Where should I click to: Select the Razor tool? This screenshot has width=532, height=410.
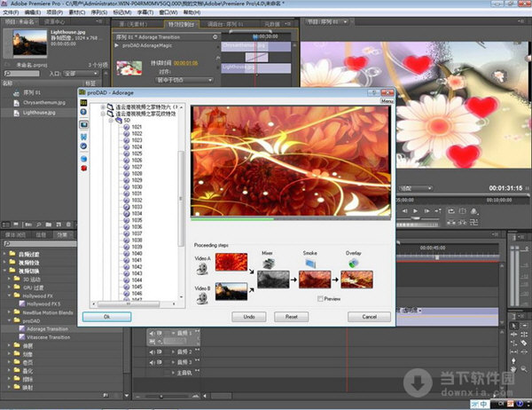524,343
